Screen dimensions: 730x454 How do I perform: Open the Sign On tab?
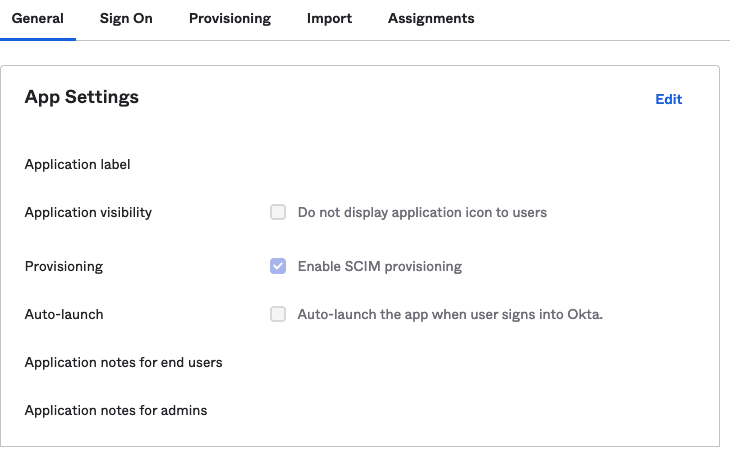click(126, 19)
